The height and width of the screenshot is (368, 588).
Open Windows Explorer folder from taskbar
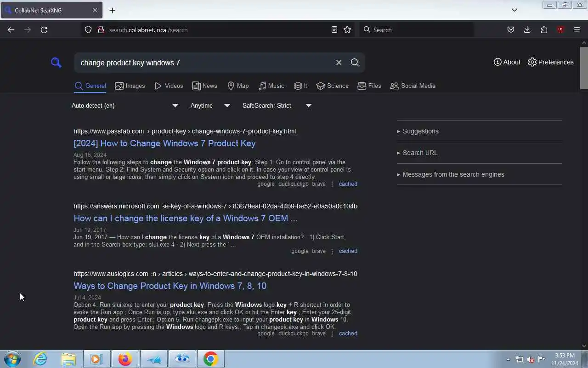68,359
